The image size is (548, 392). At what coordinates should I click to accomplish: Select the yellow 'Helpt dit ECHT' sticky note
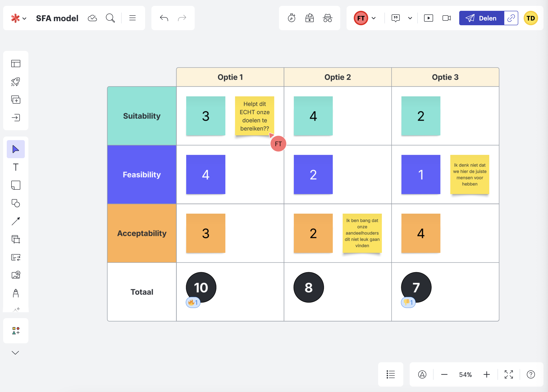254,116
